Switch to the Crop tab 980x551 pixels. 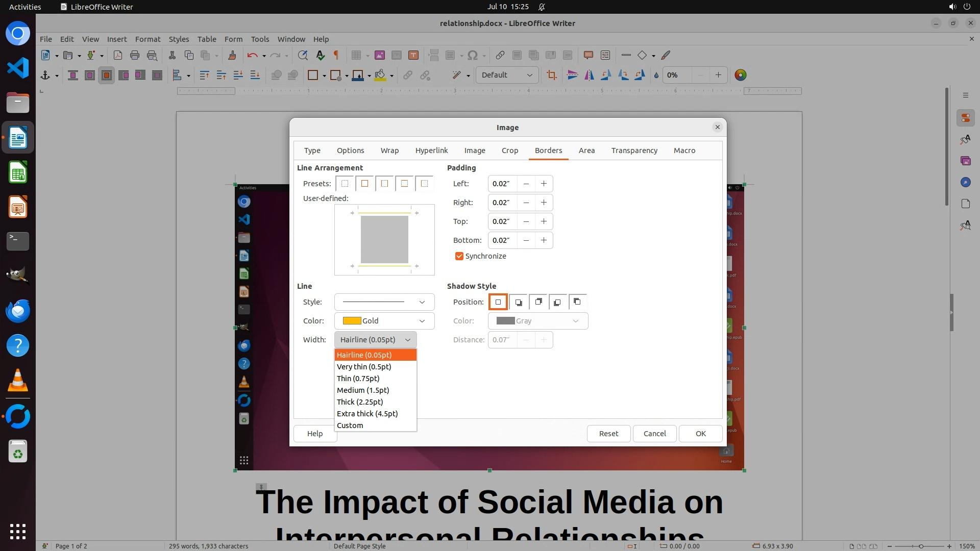509,151
